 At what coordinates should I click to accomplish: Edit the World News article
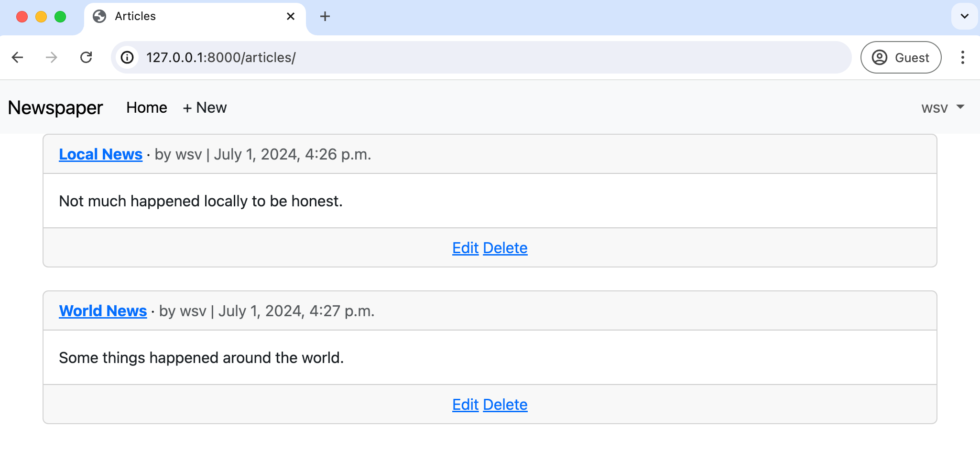465,405
